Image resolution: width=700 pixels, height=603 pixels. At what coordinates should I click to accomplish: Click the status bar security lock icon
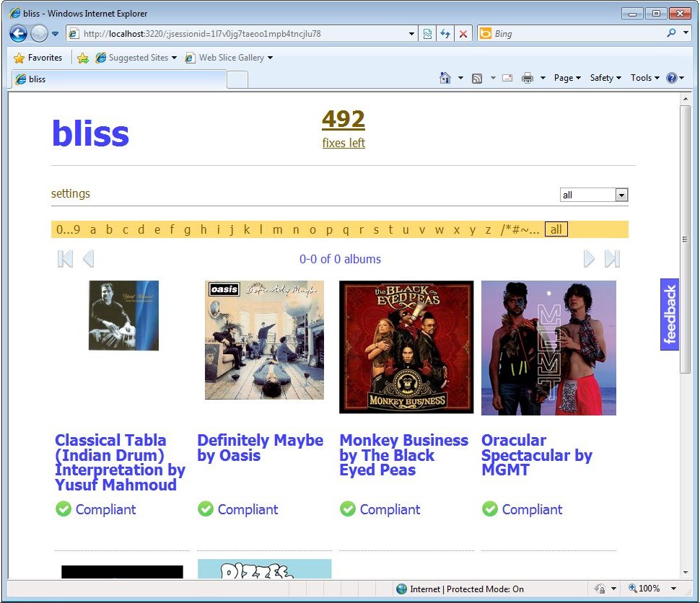click(600, 589)
